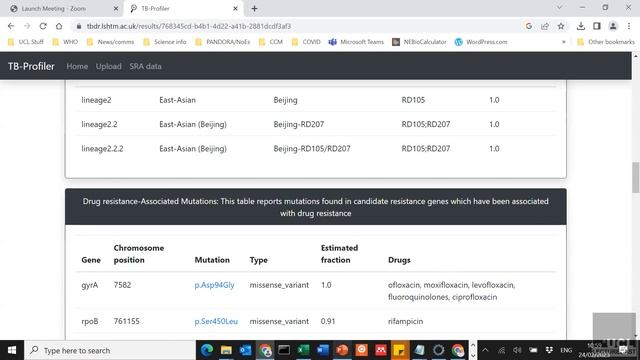
Task: Open the tab search chevron
Action: (x=560, y=8)
